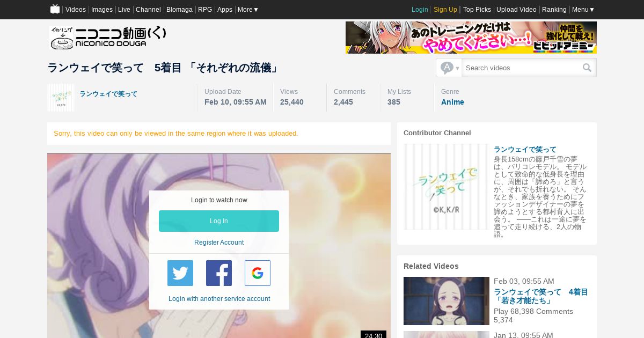Click the upload date Feb 10, 09:55 AM
This screenshot has width=644, height=338.
click(236, 102)
